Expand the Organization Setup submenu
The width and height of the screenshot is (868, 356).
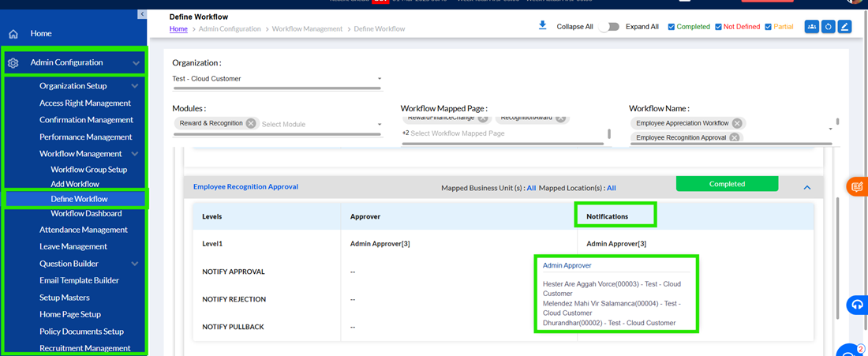click(x=134, y=86)
